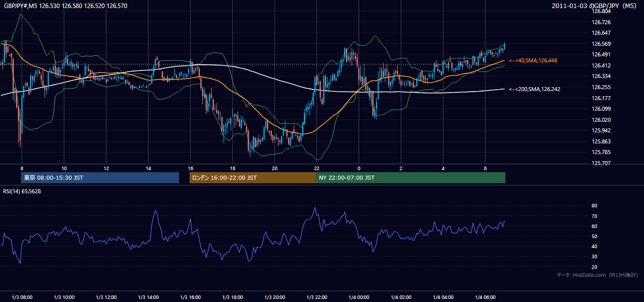Click hour 12 on the price chart axis
644x302 pixels.
pos(106,168)
